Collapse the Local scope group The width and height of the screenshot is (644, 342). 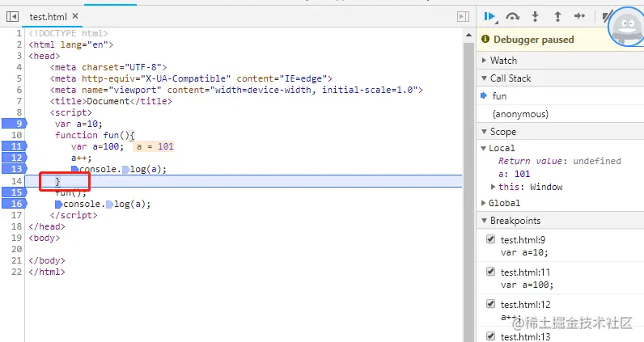(x=484, y=148)
